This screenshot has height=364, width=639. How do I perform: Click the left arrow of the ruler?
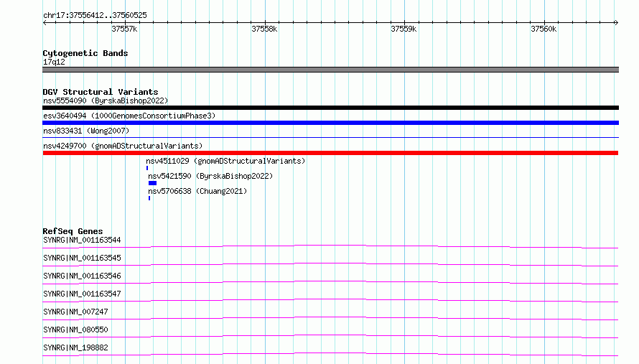pos(45,23)
